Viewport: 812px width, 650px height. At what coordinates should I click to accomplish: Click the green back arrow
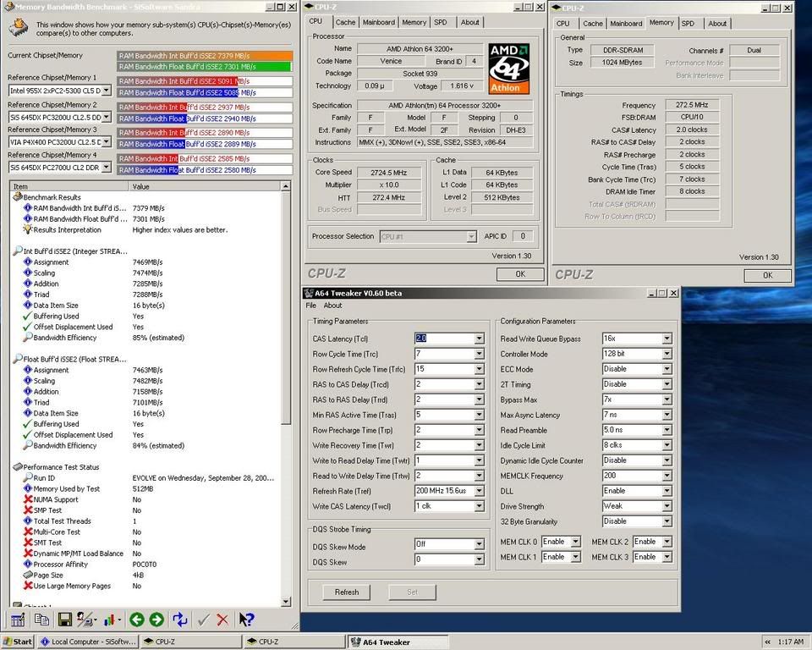tap(135, 620)
